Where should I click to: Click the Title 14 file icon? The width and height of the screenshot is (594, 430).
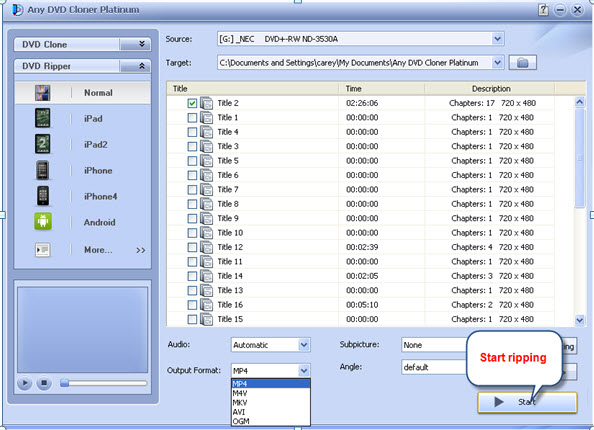(206, 276)
